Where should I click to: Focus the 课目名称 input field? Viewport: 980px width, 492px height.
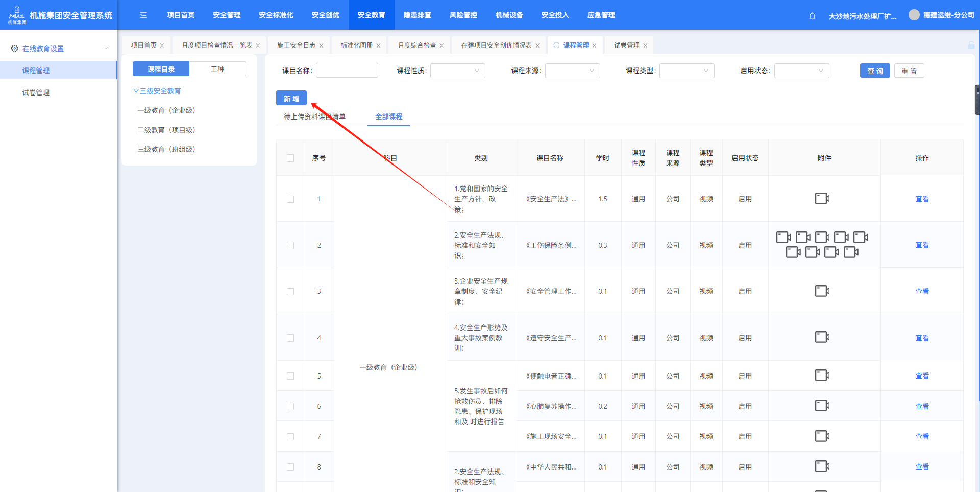pyautogui.click(x=347, y=71)
